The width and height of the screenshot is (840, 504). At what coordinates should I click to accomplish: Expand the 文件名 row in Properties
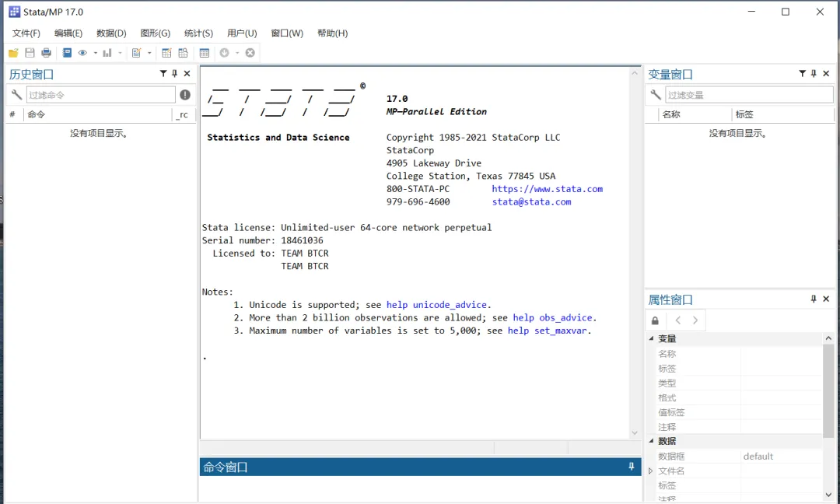[x=651, y=471]
